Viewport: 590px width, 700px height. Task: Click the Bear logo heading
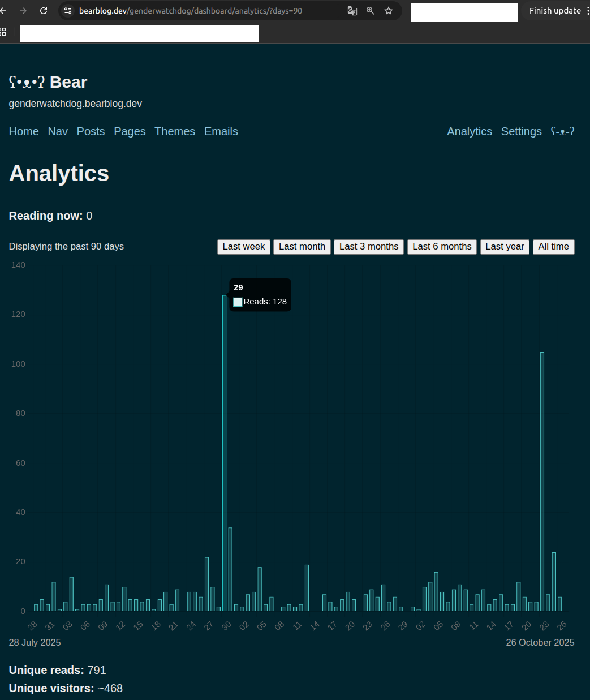click(x=48, y=82)
